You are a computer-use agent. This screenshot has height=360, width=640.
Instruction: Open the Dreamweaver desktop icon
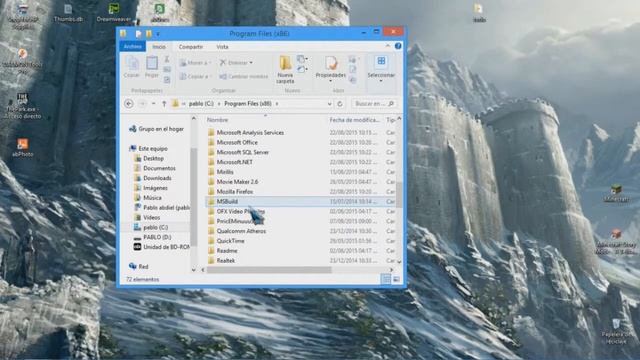[114, 12]
